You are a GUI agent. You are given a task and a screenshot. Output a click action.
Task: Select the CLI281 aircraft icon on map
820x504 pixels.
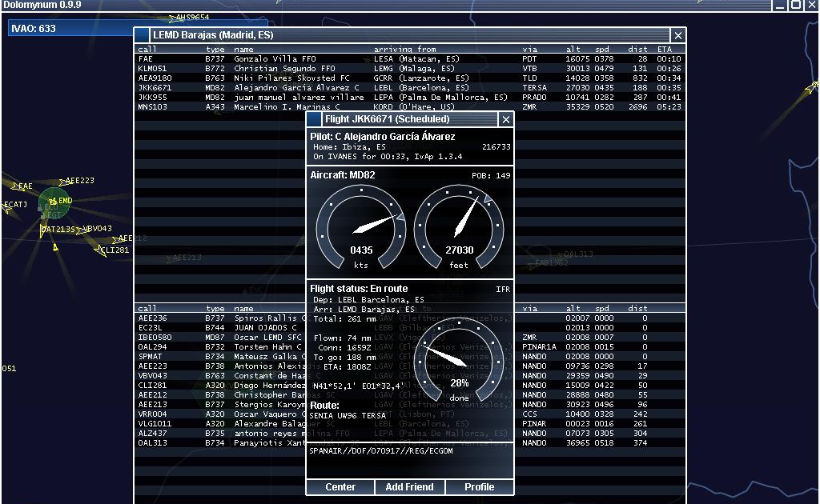100,250
